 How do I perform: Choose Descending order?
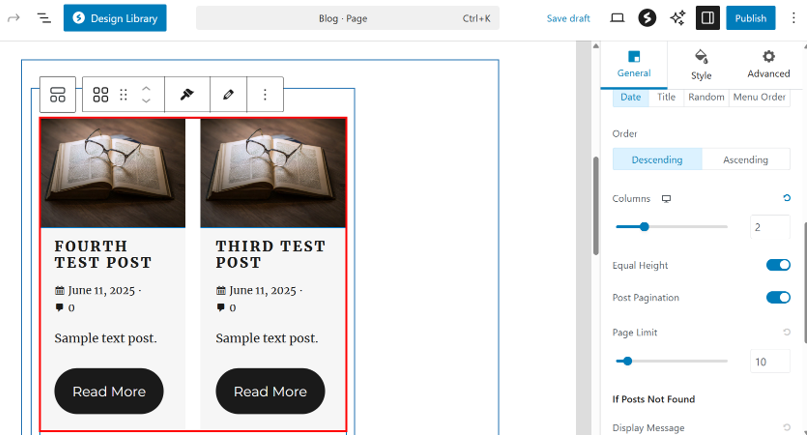[657, 160]
